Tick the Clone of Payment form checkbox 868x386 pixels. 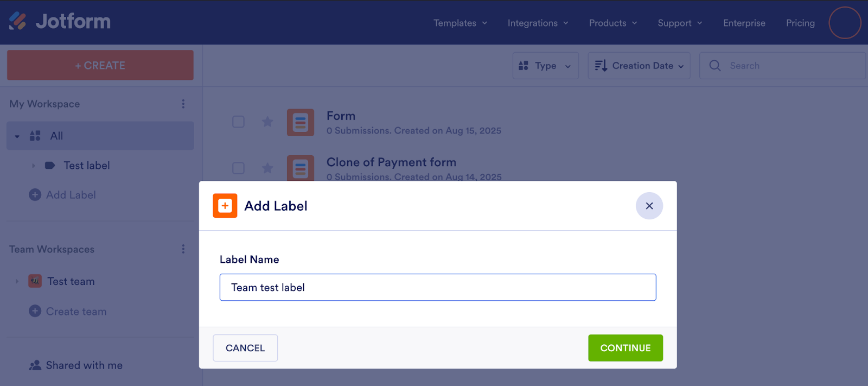tap(238, 168)
